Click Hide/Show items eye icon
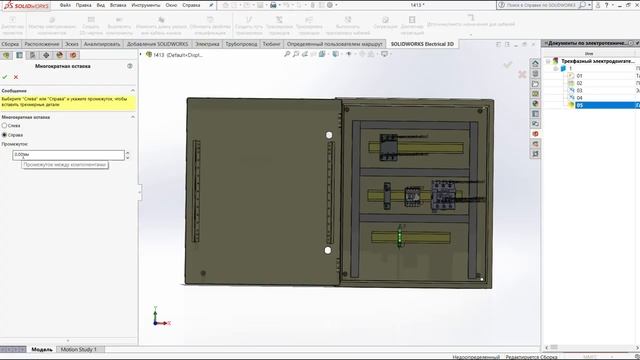The image size is (640, 360). (349, 54)
